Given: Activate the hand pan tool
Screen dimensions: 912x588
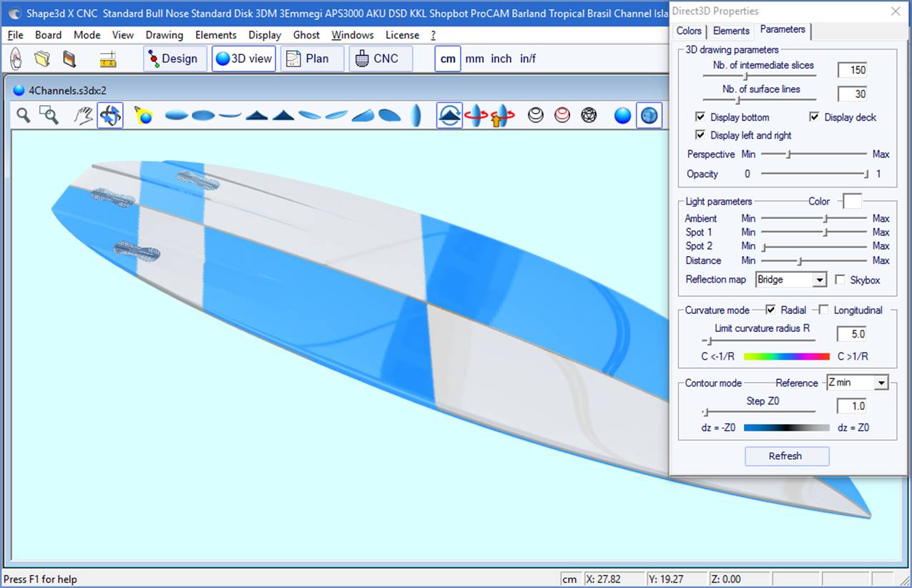Looking at the screenshot, I should point(84,115).
